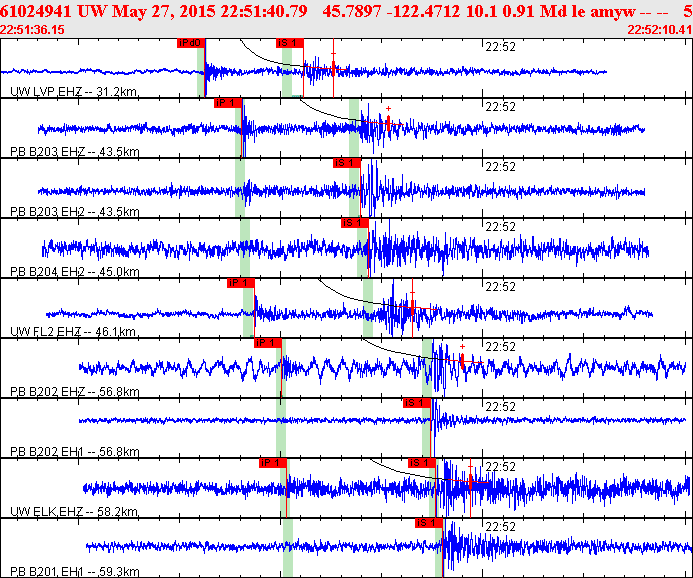
Task: Select the iS 1 pick flag on B203 EH2
Action: [346, 163]
